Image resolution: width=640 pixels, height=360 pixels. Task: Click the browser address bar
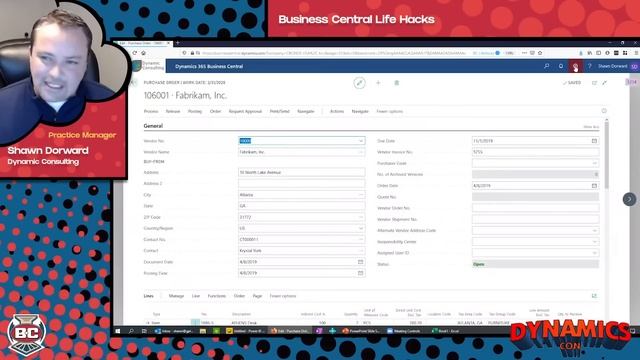(333, 53)
